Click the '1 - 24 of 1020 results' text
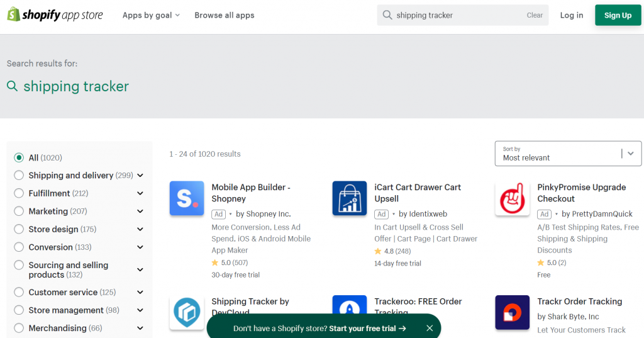 click(205, 154)
